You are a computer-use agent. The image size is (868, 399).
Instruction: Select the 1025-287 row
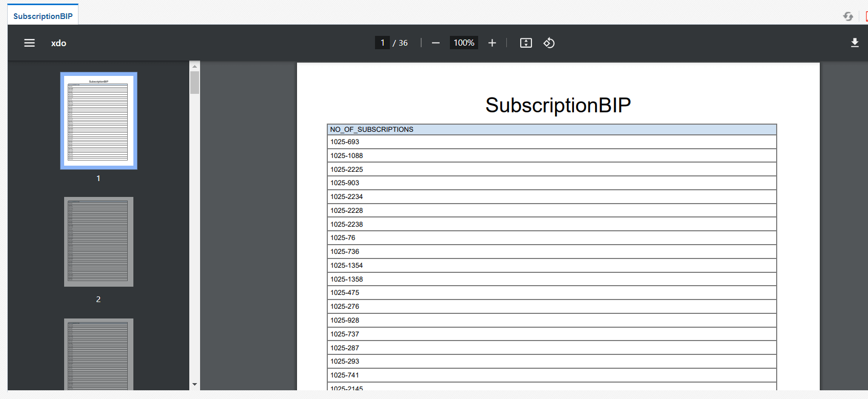point(552,348)
